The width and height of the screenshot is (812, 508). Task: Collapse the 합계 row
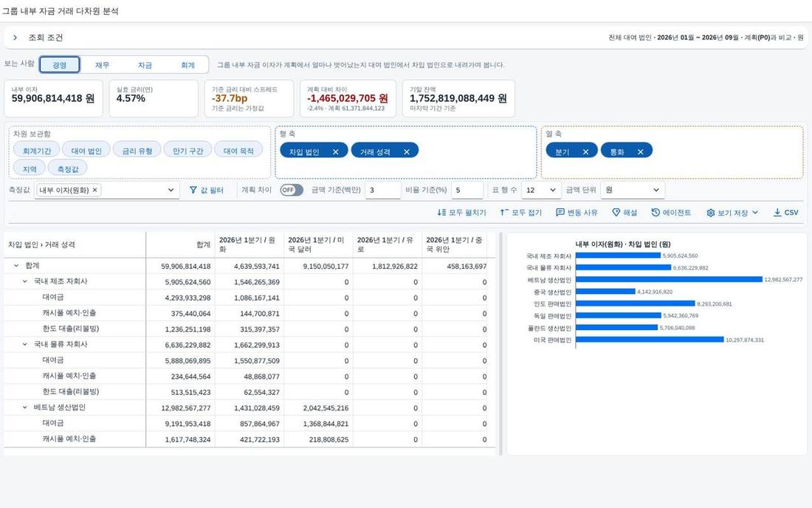coord(16,266)
